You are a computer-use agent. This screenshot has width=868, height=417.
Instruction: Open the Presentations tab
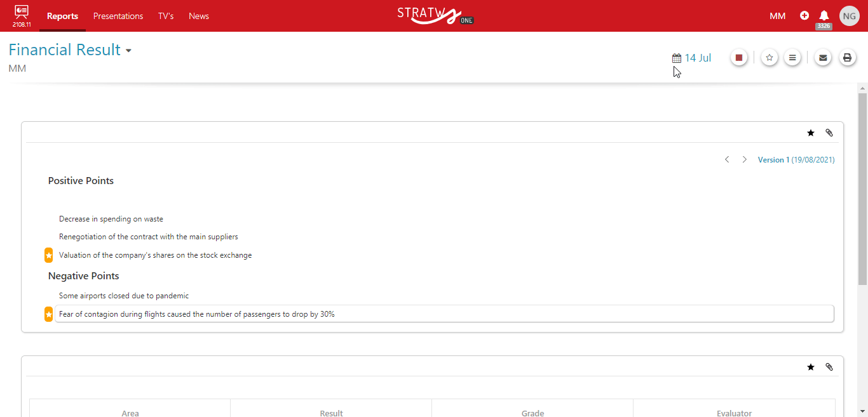click(118, 16)
